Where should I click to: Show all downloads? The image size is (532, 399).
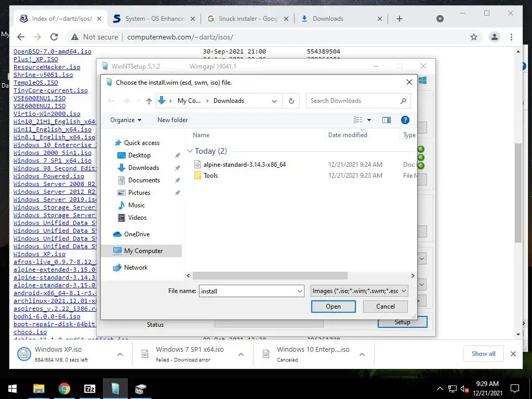483,354
